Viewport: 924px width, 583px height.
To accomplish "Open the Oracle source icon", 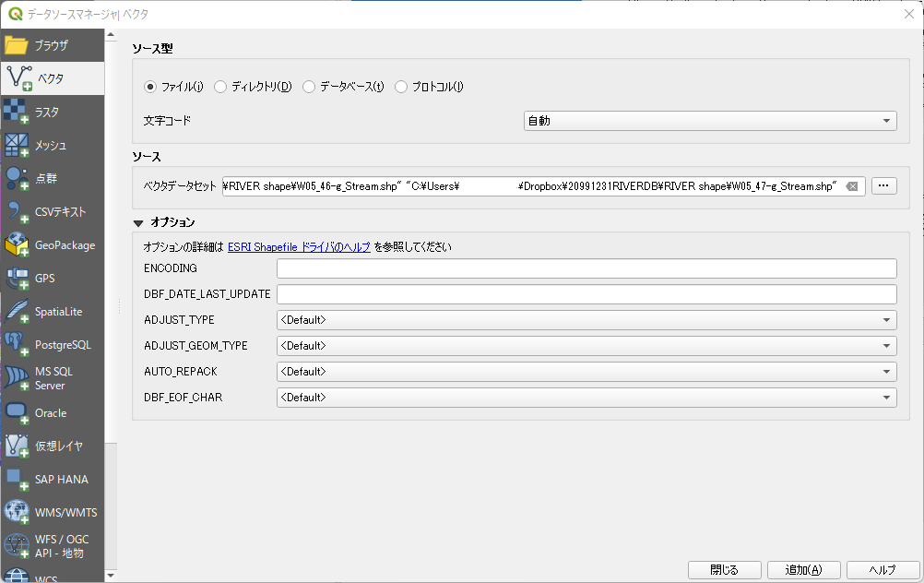I will [17, 412].
